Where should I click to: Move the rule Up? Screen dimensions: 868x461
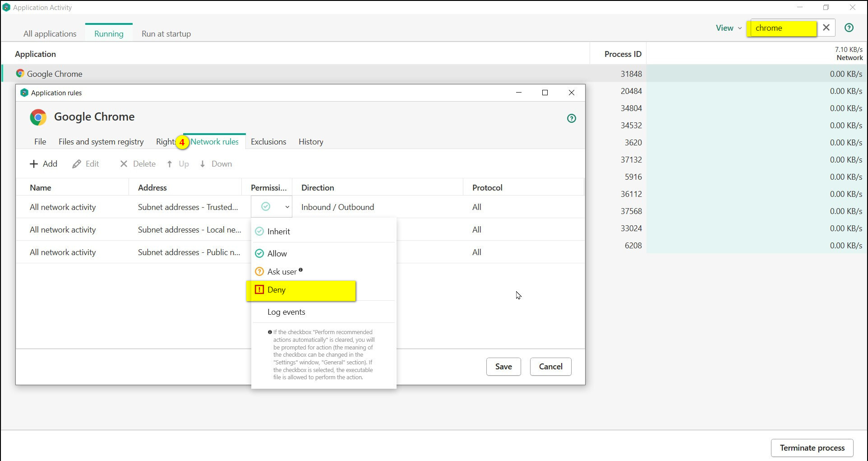(178, 164)
